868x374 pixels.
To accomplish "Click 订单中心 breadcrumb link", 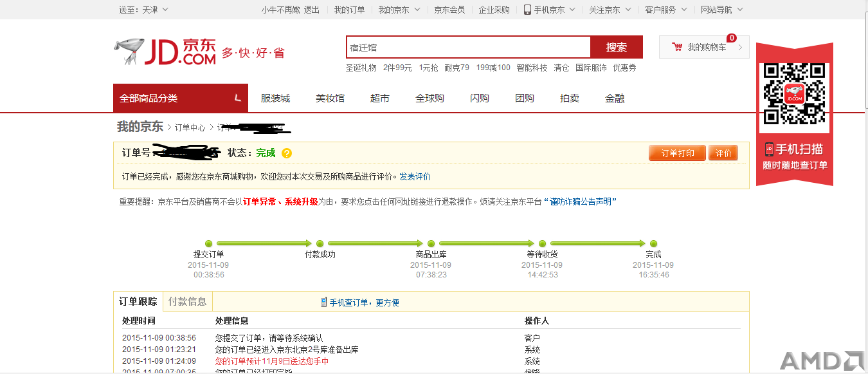I will point(190,127).
